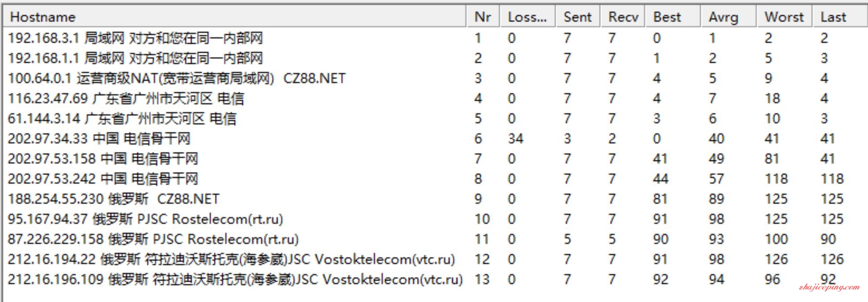Screen dimensions: 868x302
Task: Click the Worst column header
Action: pos(785,17)
